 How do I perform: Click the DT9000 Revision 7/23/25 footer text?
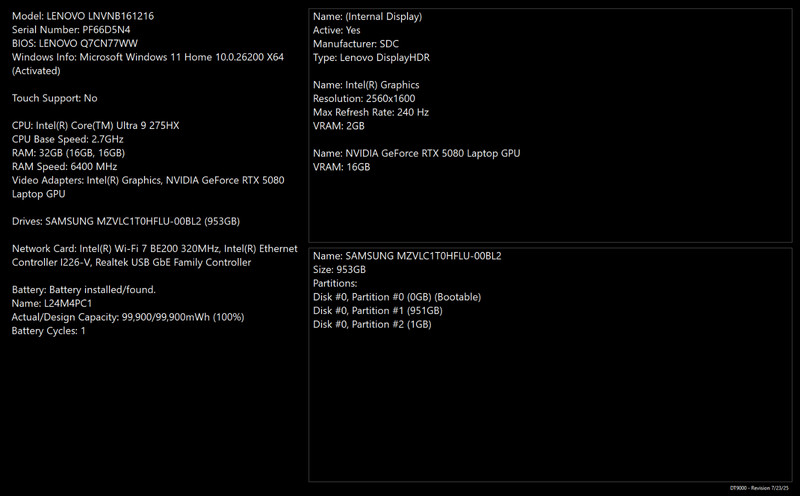pos(759,488)
